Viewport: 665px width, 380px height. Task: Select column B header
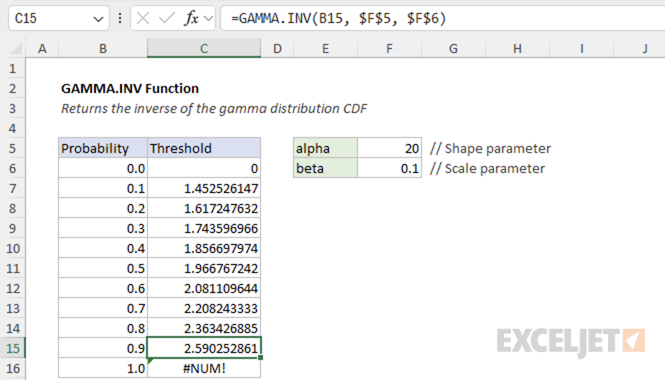(x=103, y=48)
